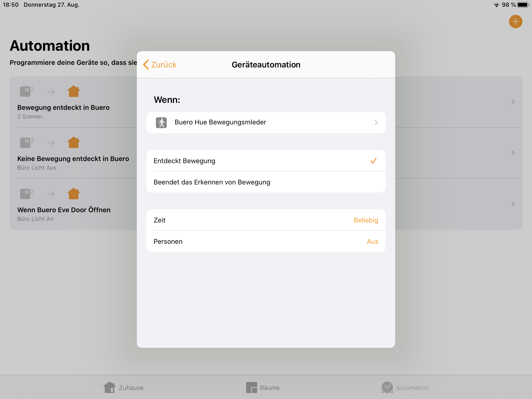
Task: Click the orange checkmark next to Entdeckt Bewegung
Action: tap(373, 161)
